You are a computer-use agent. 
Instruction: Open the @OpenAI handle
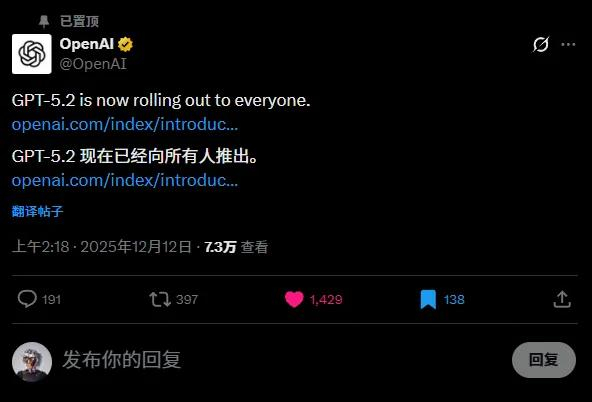pyautogui.click(x=93, y=64)
